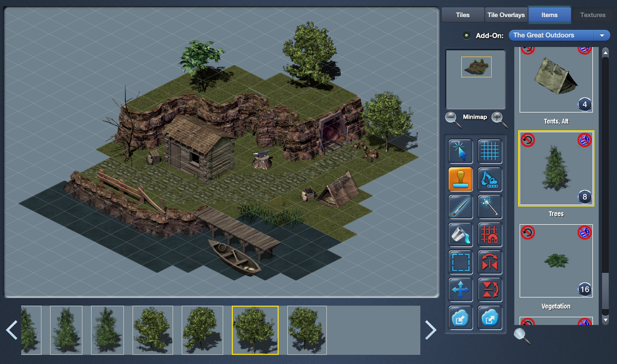
Task: Select the Tents, Alt item category
Action: (x=556, y=80)
